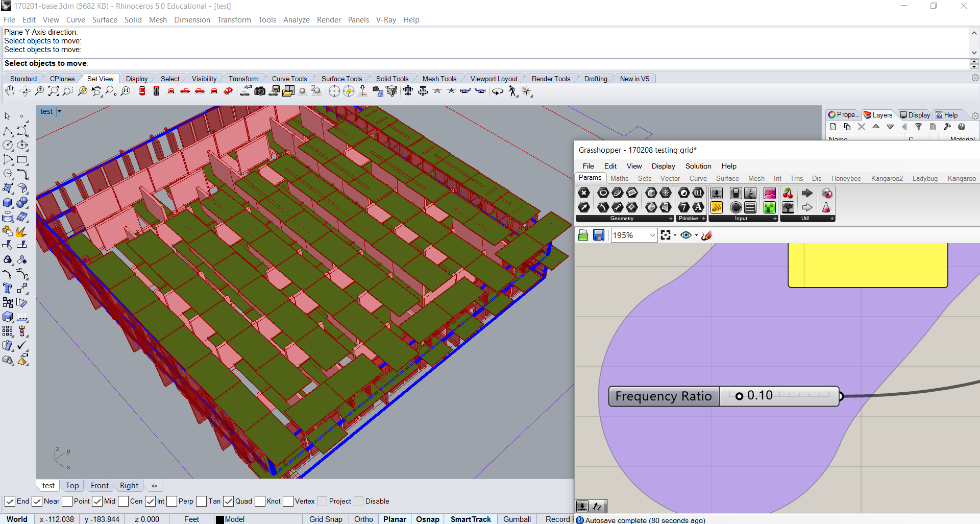Enable the Point osnap checkbox
980x524 pixels.
[x=67, y=502]
